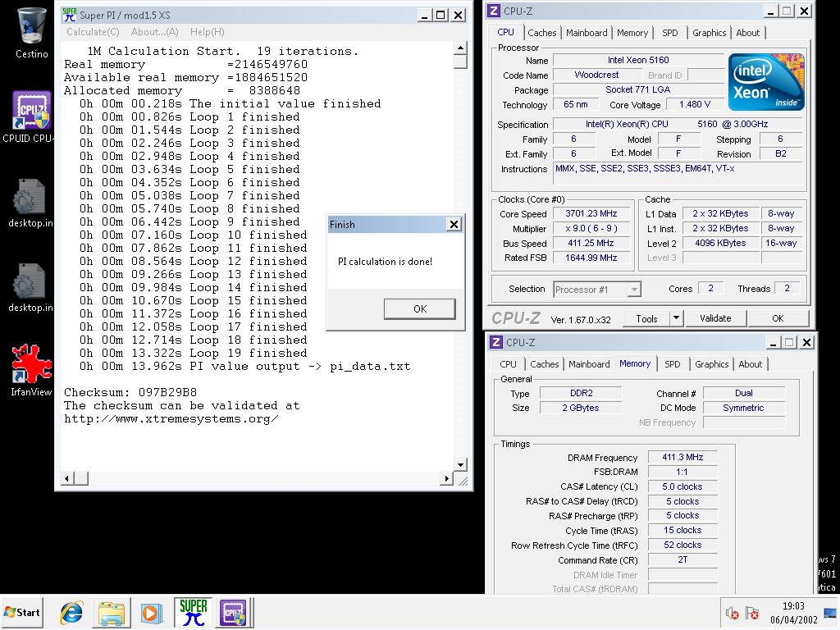Screen dimensions: 840x630
Task: Launch Windows Media Player from taskbar
Action: pyautogui.click(x=151, y=613)
